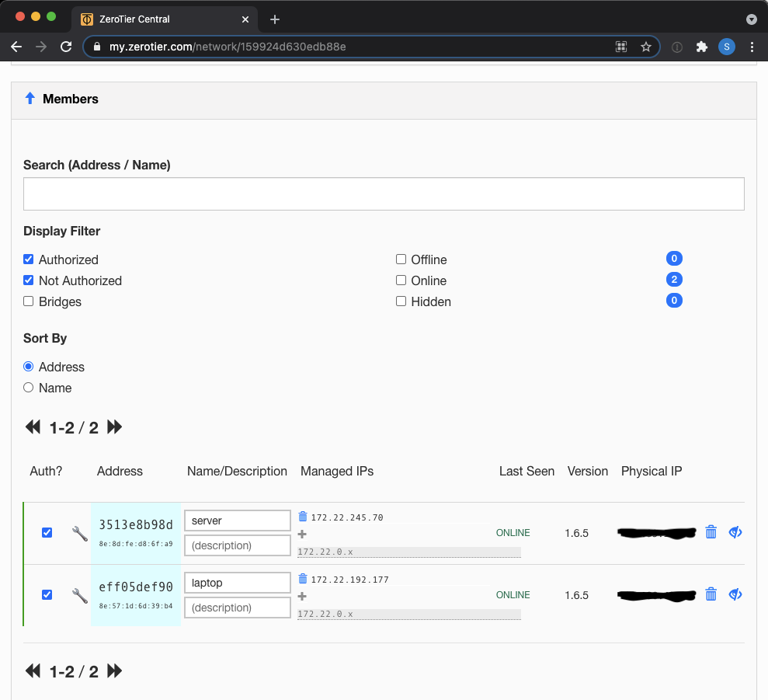Image resolution: width=768 pixels, height=700 pixels.
Task: Click the ONLINE status of laptop
Action: coord(513,595)
